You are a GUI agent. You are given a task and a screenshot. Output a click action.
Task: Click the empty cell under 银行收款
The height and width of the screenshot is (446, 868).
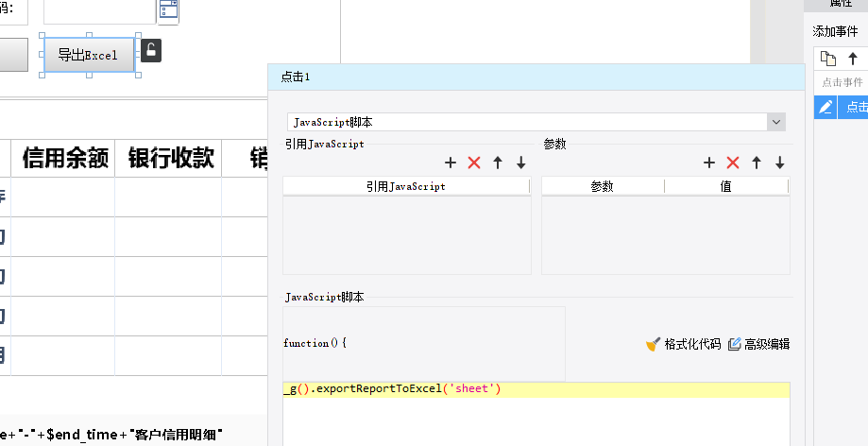(x=168, y=197)
